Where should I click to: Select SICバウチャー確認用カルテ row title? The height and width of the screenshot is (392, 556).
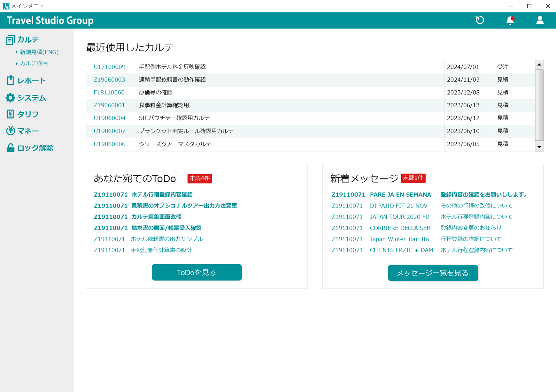click(174, 118)
